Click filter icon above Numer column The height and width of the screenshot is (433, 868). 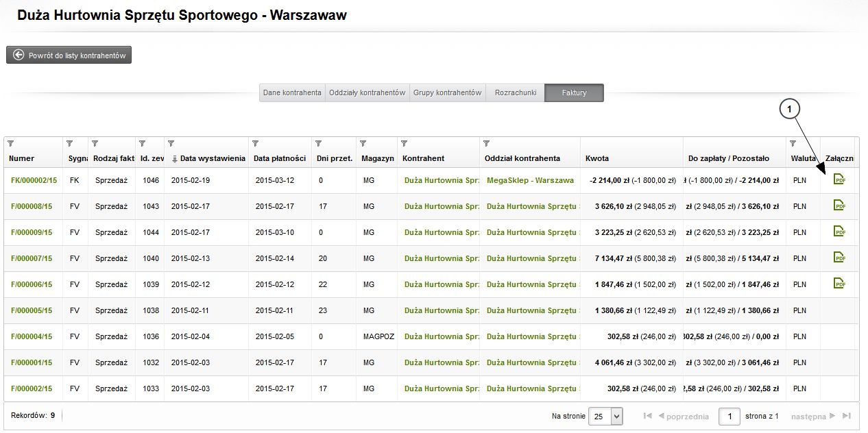pos(11,144)
